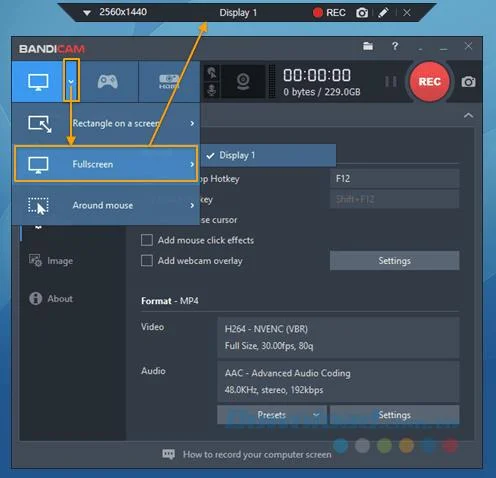Click the Image settings icon in sidebar

(35, 261)
